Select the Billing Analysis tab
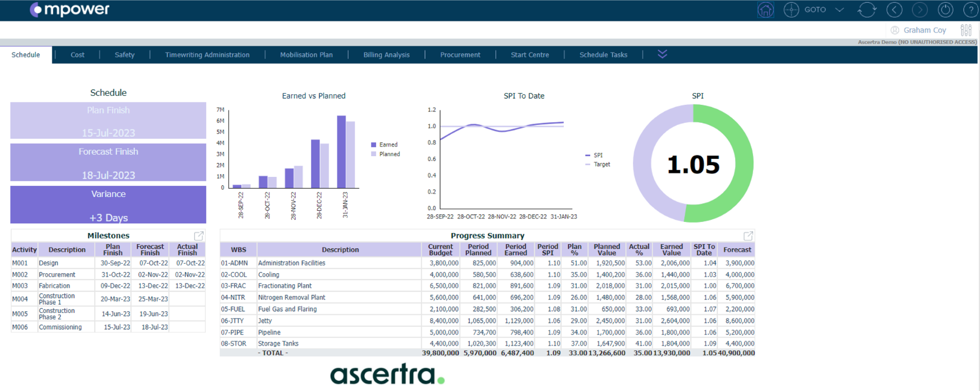The width and height of the screenshot is (980, 391). [386, 55]
